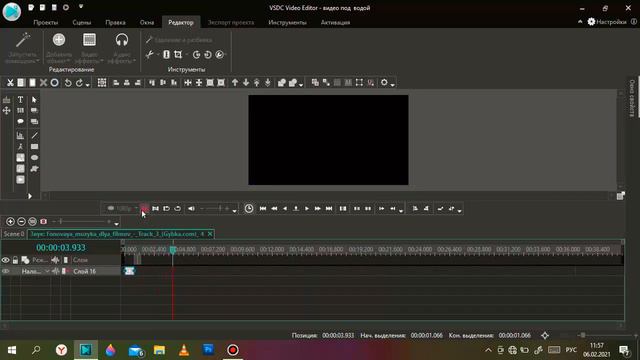This screenshot has width=640, height=360.
Task: Open the Проекты menu tab
Action: tap(46, 22)
